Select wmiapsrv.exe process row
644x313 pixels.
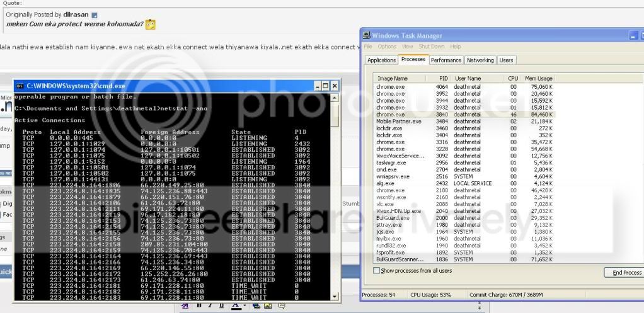(464, 176)
